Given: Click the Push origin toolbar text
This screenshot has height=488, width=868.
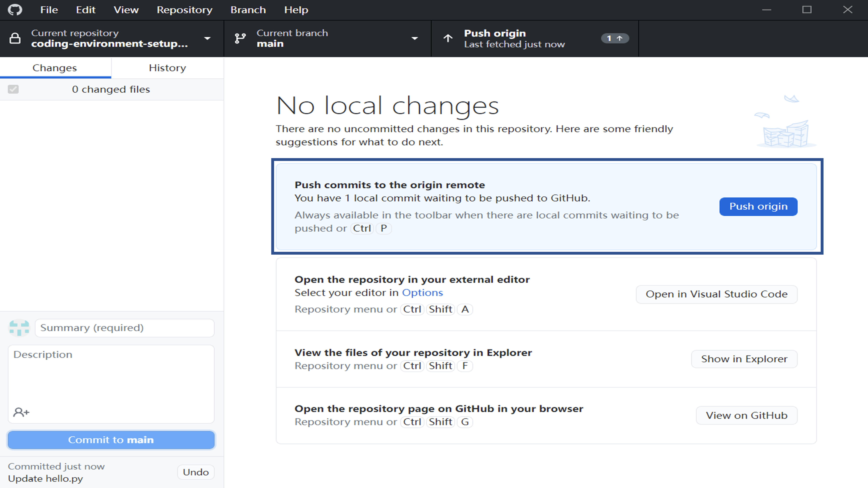Looking at the screenshot, I should tap(495, 33).
